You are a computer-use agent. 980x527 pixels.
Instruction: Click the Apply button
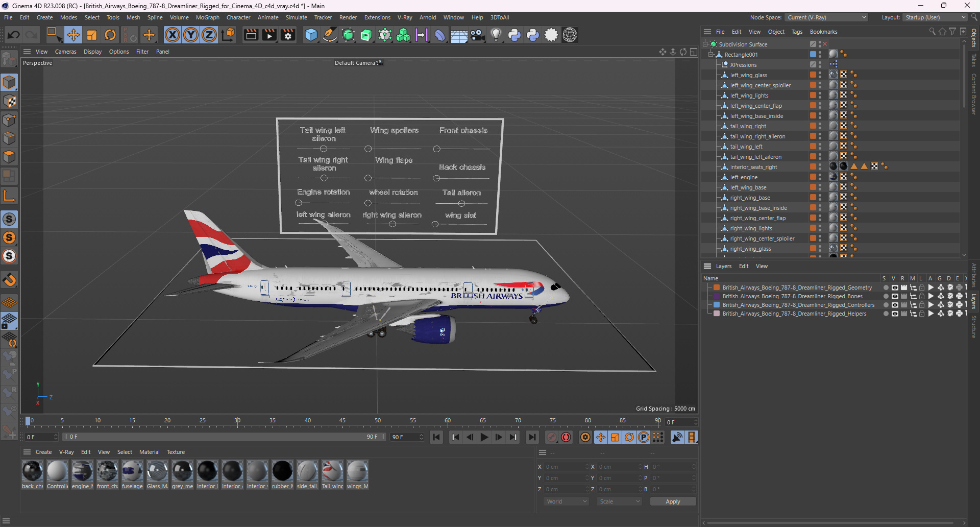tap(673, 501)
